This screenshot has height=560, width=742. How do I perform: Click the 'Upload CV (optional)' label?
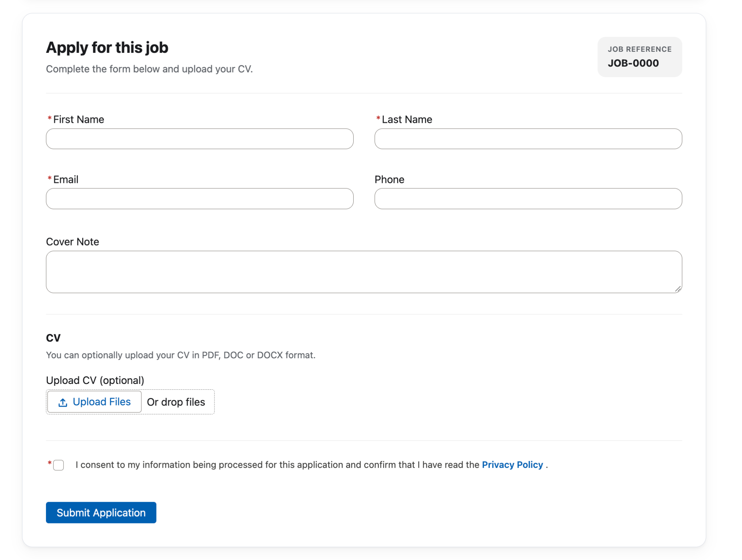pyautogui.click(x=95, y=380)
